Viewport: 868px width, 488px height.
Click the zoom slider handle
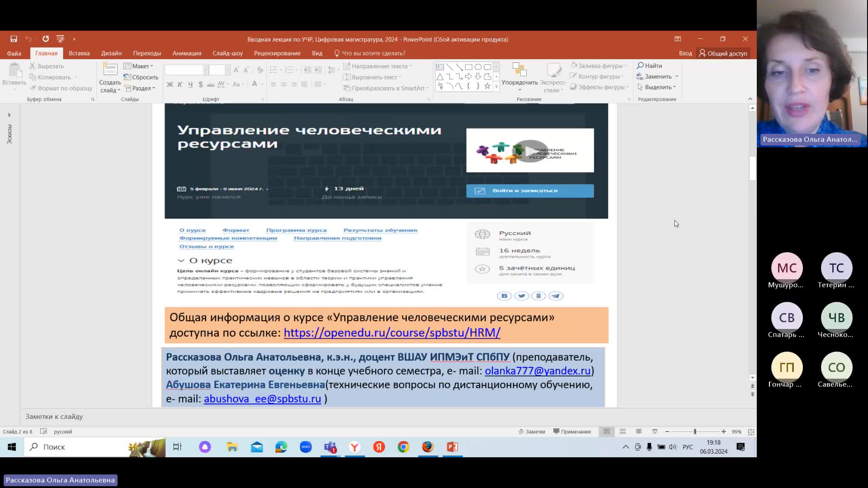pyautogui.click(x=695, y=432)
